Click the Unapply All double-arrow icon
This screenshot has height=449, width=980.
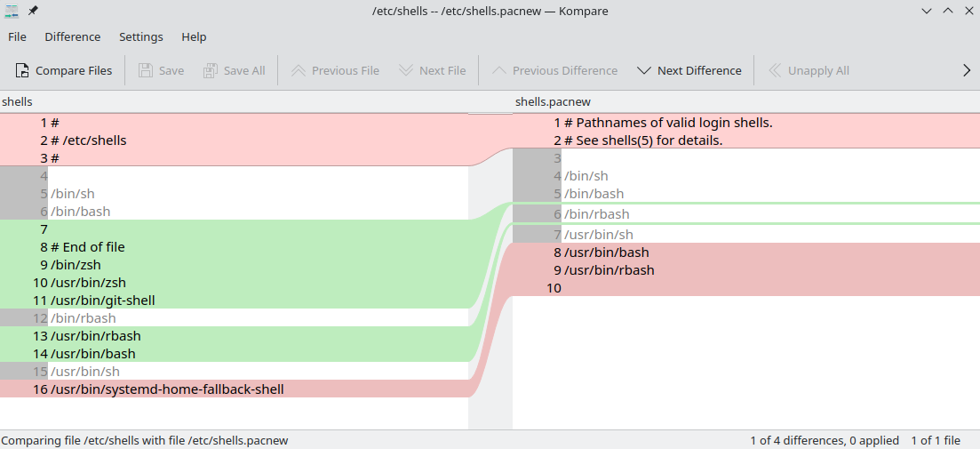(775, 70)
